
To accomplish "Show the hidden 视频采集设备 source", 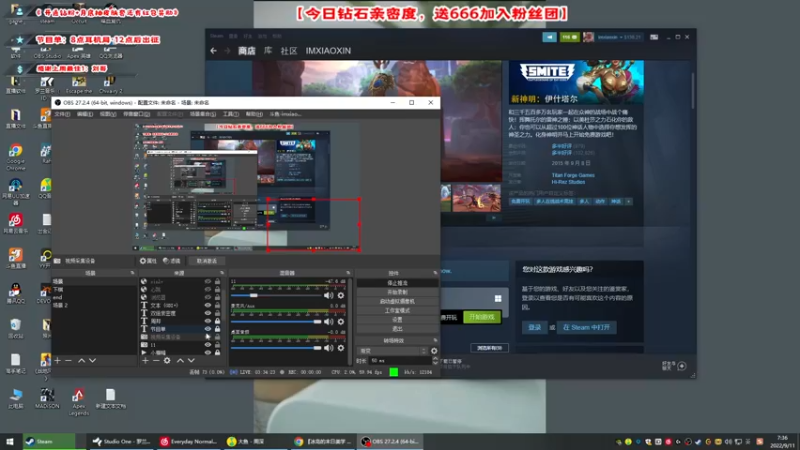I will [x=208, y=337].
